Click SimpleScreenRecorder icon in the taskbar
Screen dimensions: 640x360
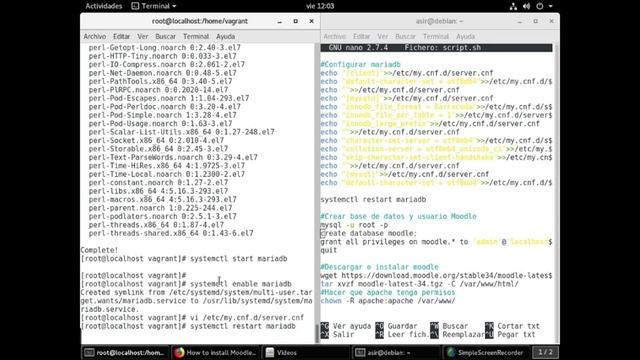click(451, 353)
